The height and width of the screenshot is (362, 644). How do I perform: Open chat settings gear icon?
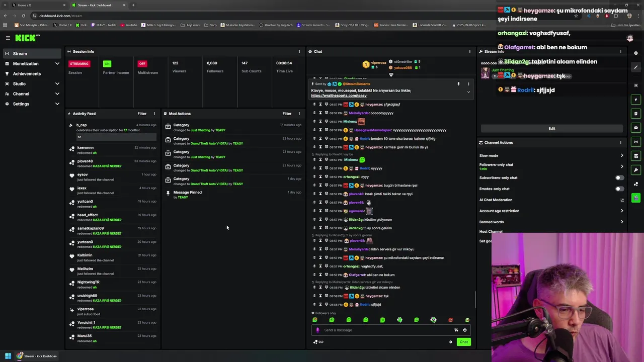point(451,342)
